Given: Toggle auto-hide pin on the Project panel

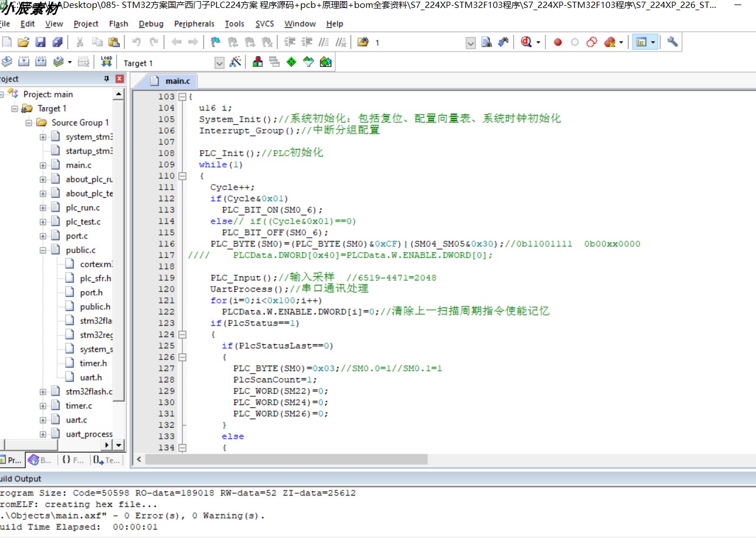Looking at the screenshot, I should coord(106,79).
